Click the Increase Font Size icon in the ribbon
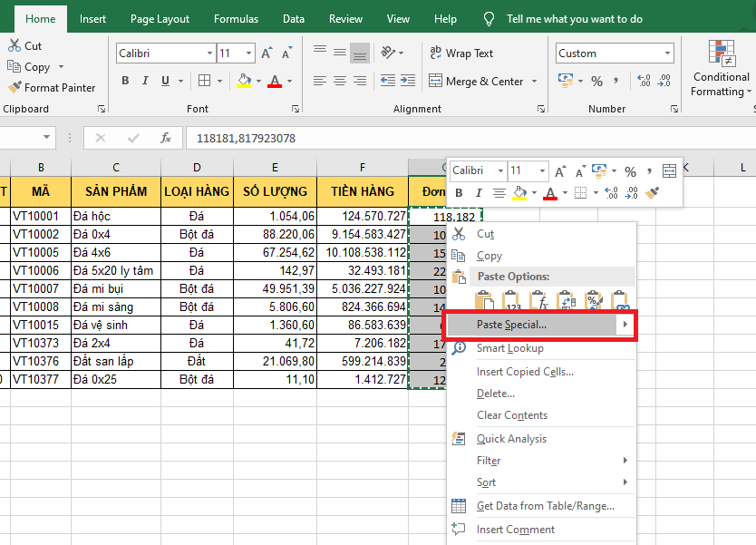Image resolution: width=756 pixels, height=545 pixels. tap(267, 54)
